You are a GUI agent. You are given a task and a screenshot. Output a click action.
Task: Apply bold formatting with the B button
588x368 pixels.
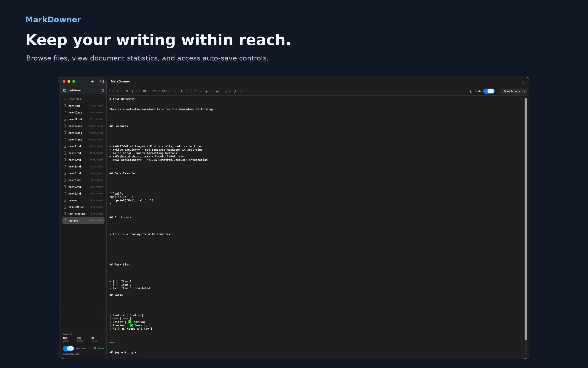click(x=110, y=91)
